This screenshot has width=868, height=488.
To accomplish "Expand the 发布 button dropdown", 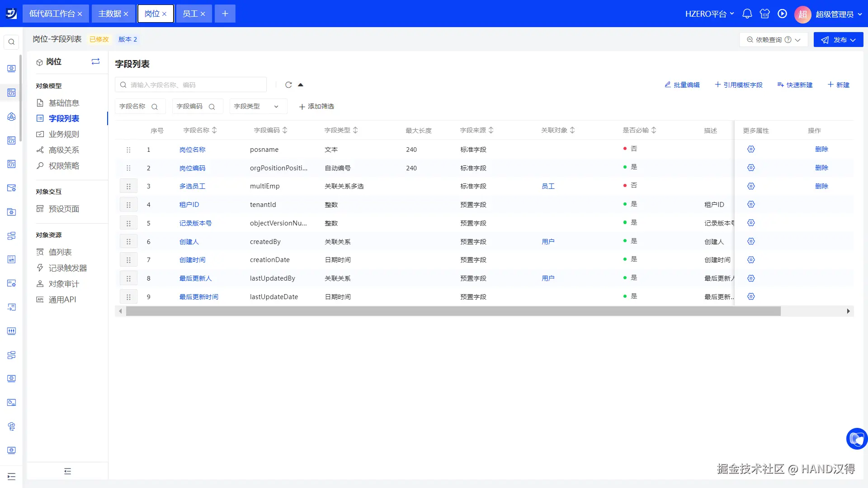I will [853, 40].
